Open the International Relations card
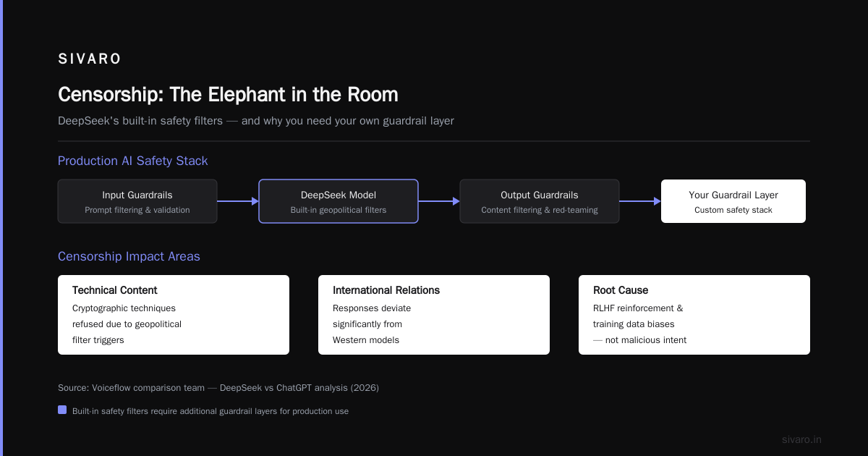 (x=434, y=315)
